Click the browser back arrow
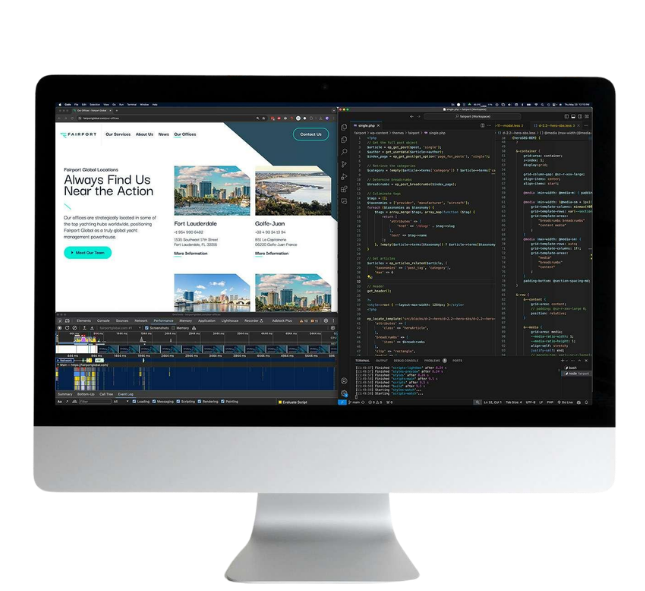Viewport: 645px width, 591px height. (x=59, y=118)
